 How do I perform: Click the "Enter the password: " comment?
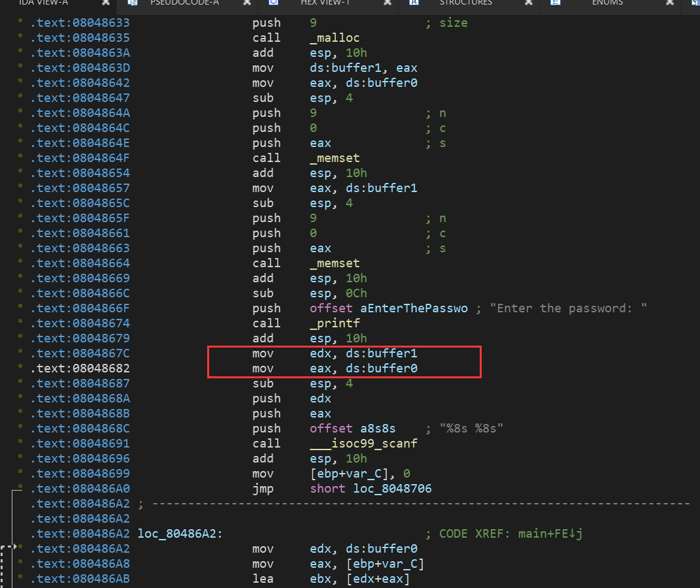(x=569, y=308)
